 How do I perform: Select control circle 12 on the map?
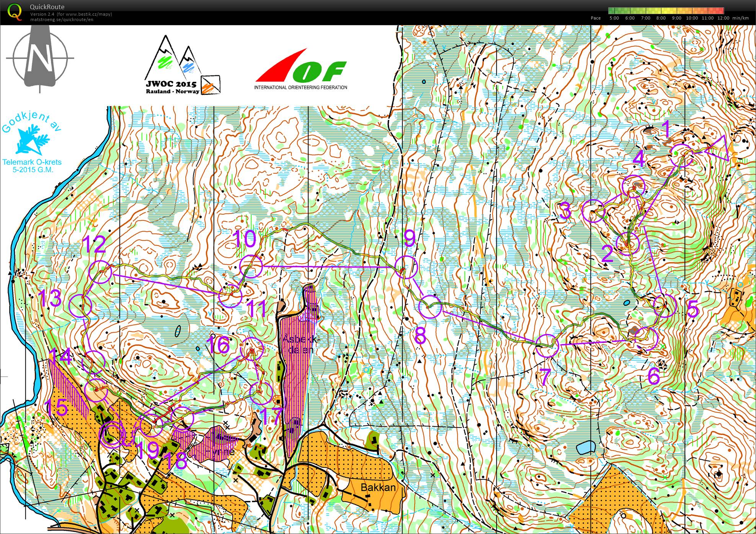tap(100, 271)
